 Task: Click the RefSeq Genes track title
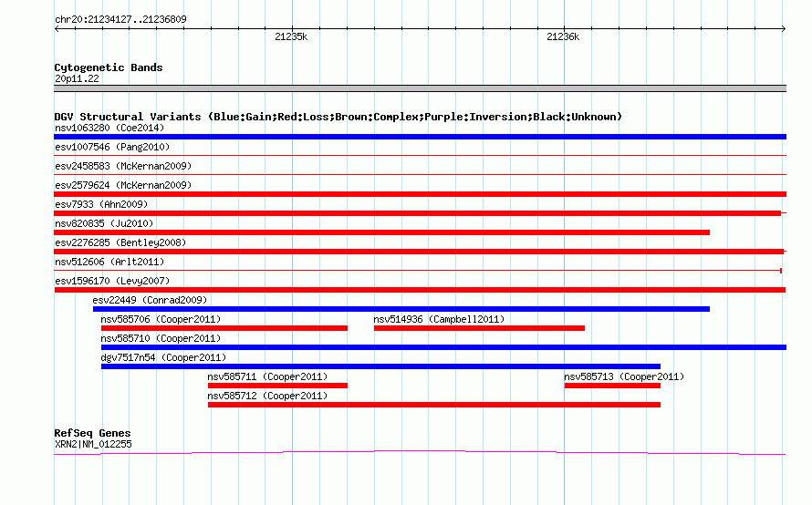(x=92, y=433)
